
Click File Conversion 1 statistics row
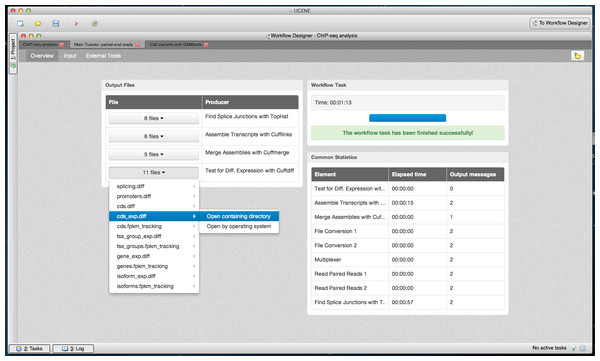408,231
